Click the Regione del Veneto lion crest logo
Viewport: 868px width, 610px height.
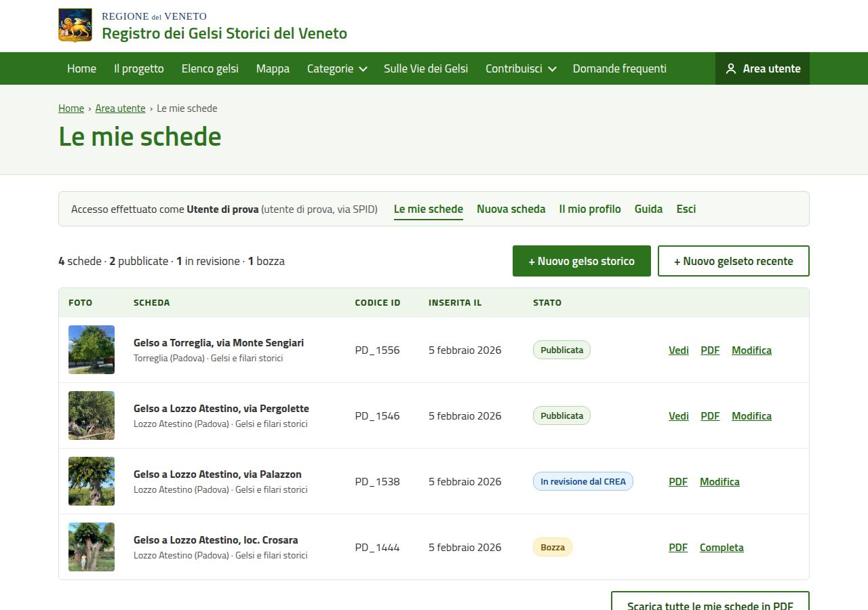(75, 26)
